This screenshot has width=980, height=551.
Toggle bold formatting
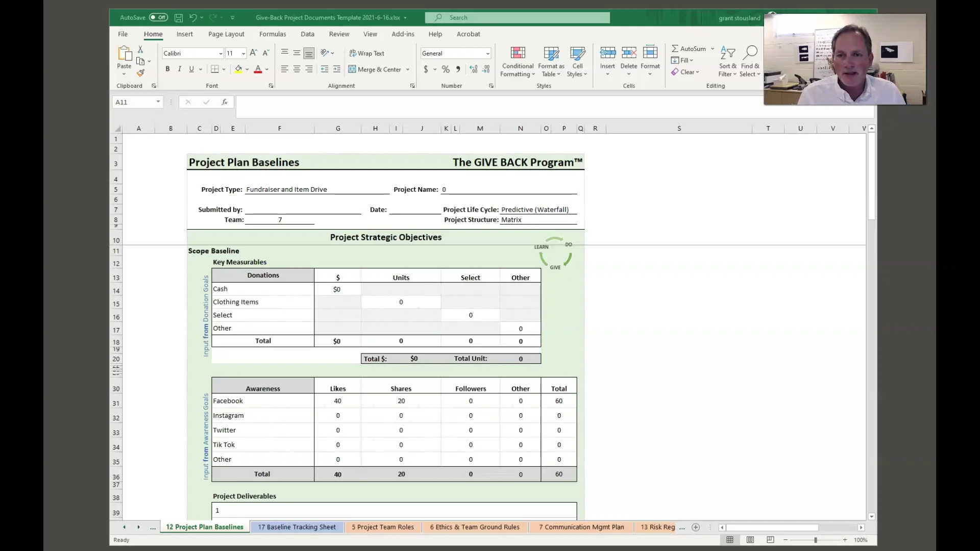(x=167, y=69)
